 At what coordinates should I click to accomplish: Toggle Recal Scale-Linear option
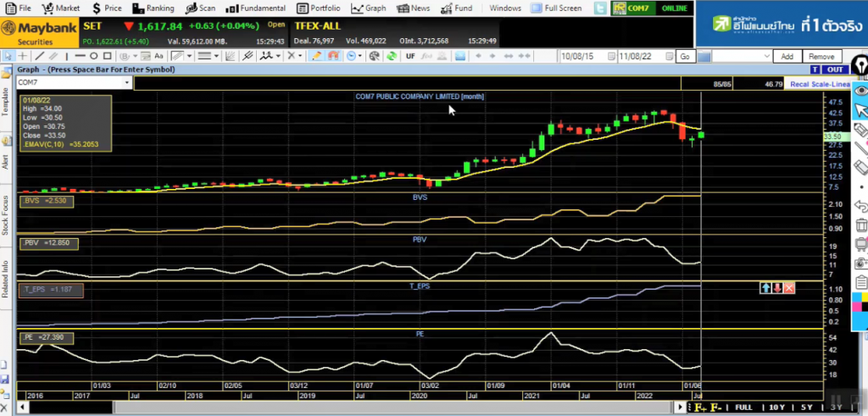(x=820, y=84)
